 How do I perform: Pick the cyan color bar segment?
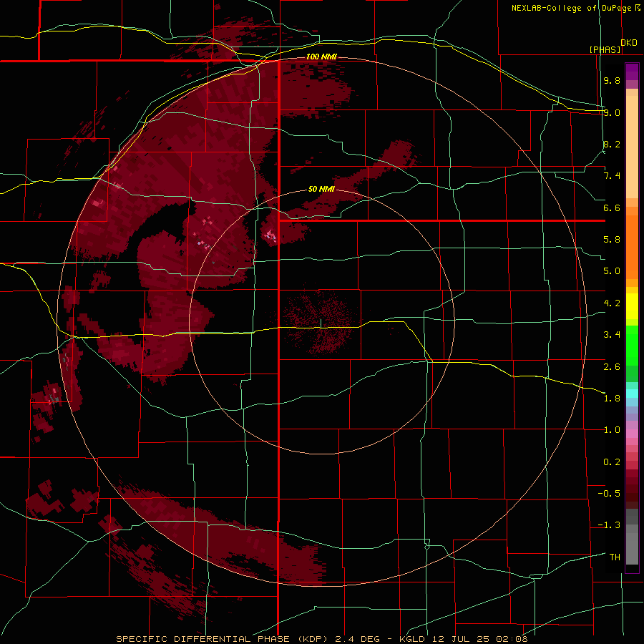point(632,393)
